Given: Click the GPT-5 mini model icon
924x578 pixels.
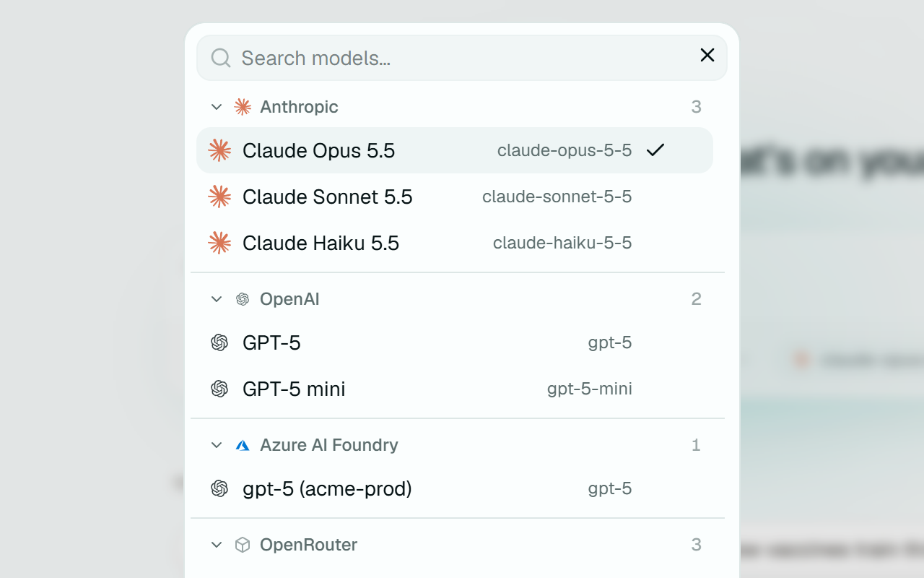Looking at the screenshot, I should click(x=219, y=389).
